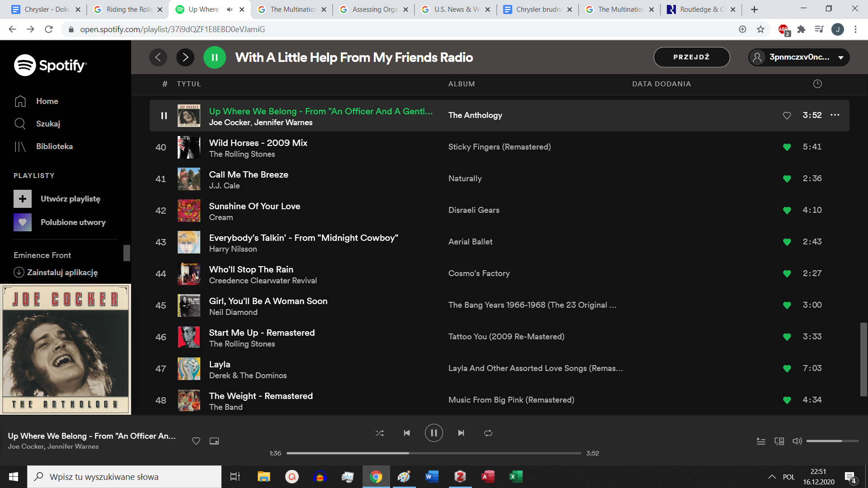
Task: Create a new playlist with Utwórz playlistę
Action: 70,199
